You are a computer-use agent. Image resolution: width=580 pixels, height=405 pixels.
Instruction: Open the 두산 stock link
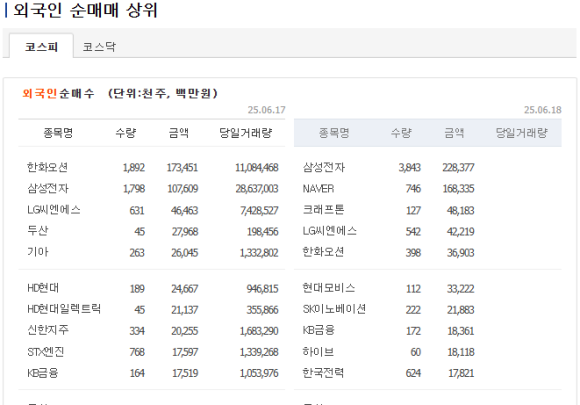tap(38, 231)
